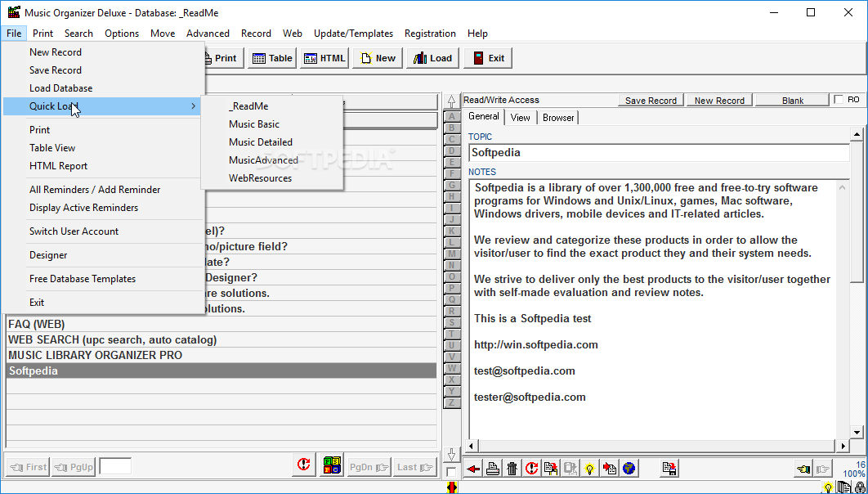This screenshot has height=494, width=868.
Task: Click the HTML toolbar button
Action: click(x=324, y=58)
